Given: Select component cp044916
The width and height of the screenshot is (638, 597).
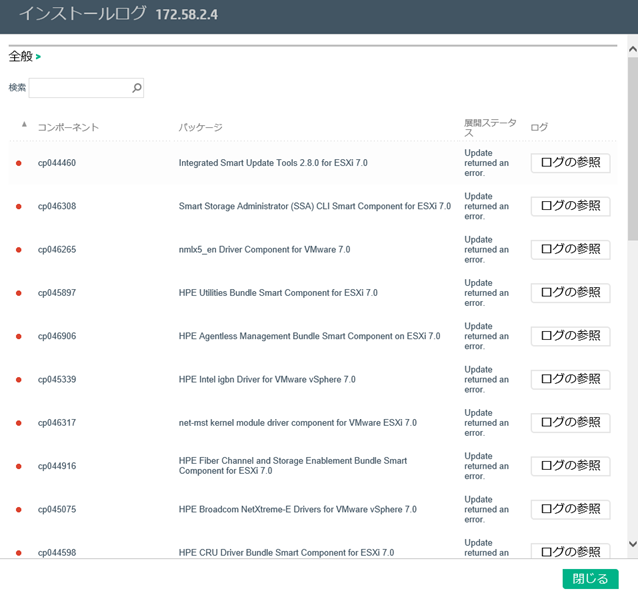Looking at the screenshot, I should click(57, 466).
